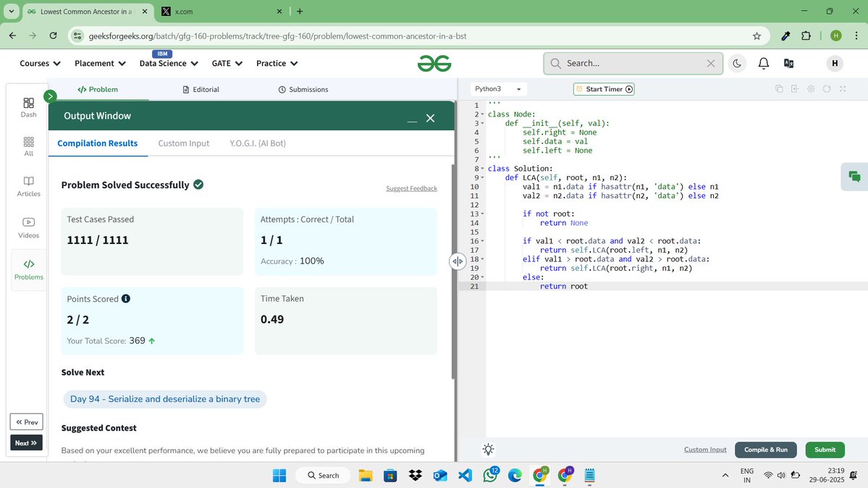Open the Windows Start menu
This screenshot has height=488, width=868.
[279, 475]
